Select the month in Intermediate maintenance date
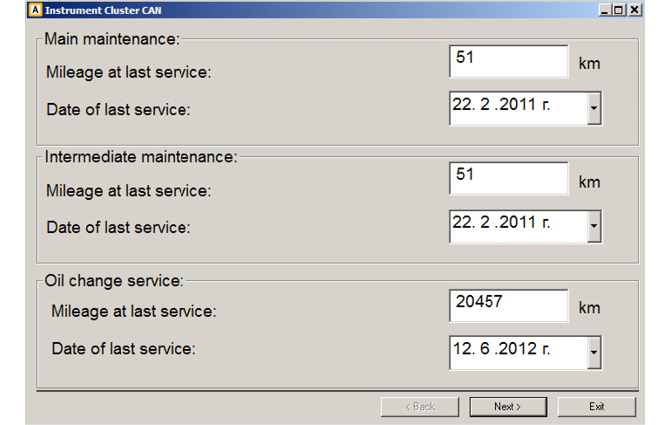671x425 pixels. 483,222
